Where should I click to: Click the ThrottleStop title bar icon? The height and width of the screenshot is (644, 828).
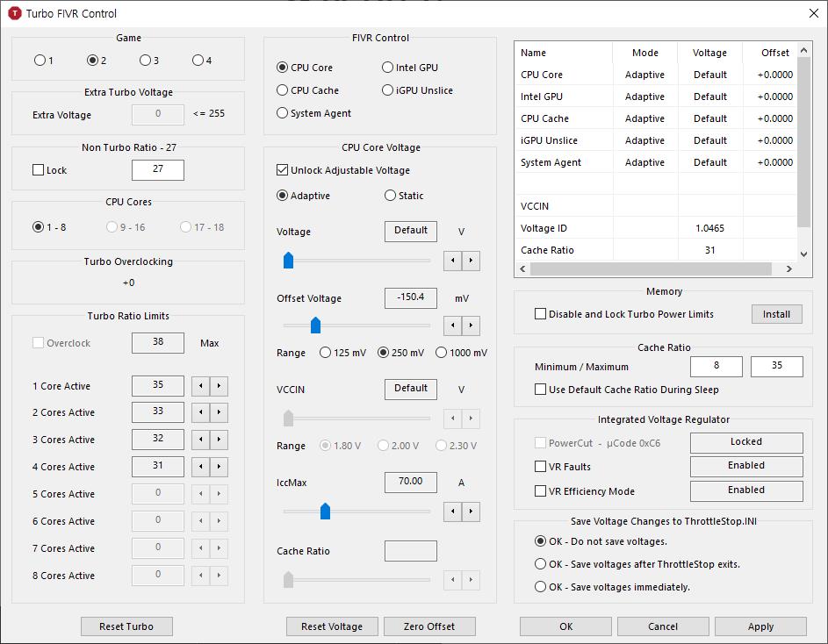tap(15, 13)
